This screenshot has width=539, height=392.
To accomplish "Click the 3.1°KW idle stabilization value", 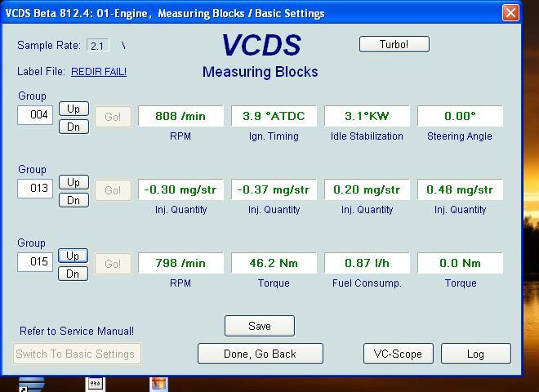I will [367, 116].
